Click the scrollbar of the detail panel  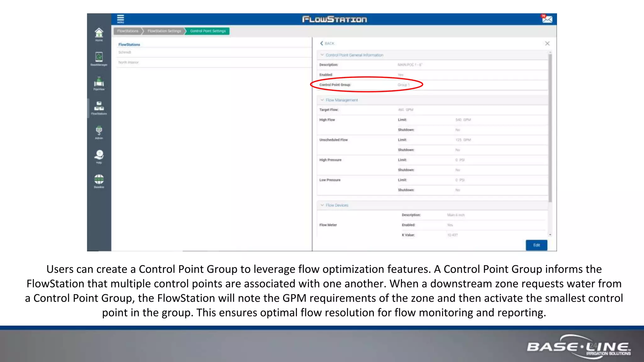[550, 128]
